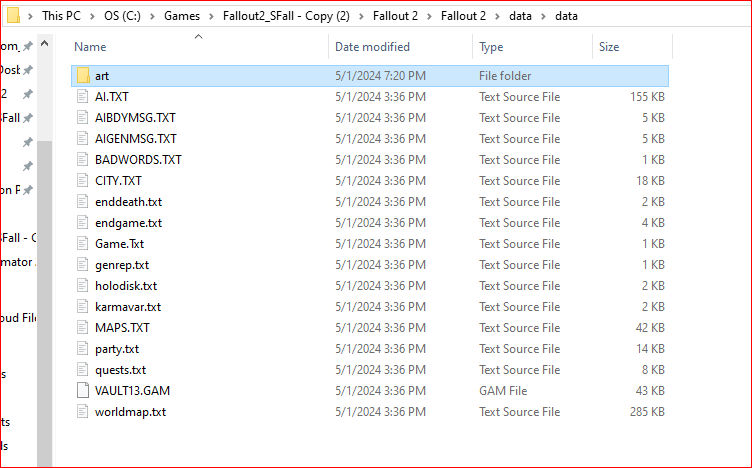Select the Game.Txt file name
Screen dimensions: 752x468
[119, 244]
